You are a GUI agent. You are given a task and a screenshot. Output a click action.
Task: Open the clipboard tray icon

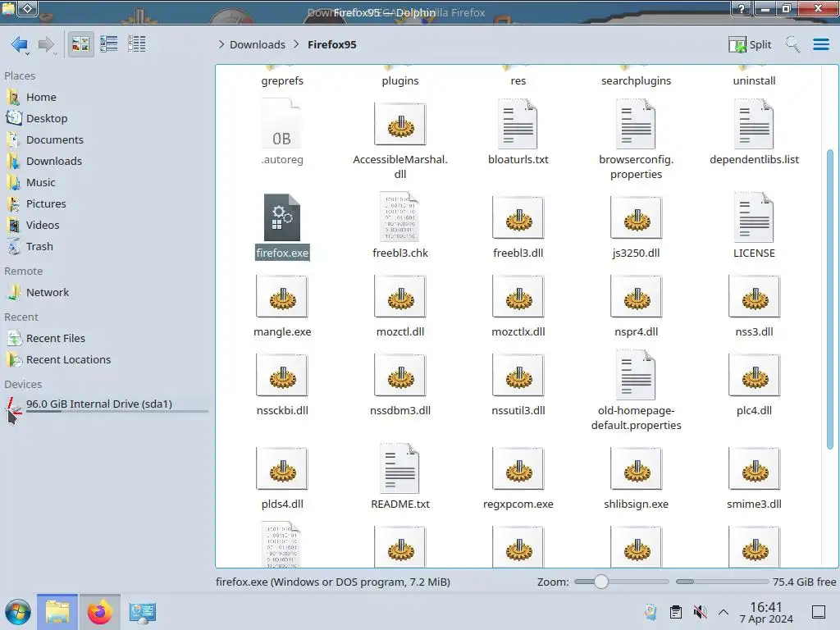(x=676, y=612)
